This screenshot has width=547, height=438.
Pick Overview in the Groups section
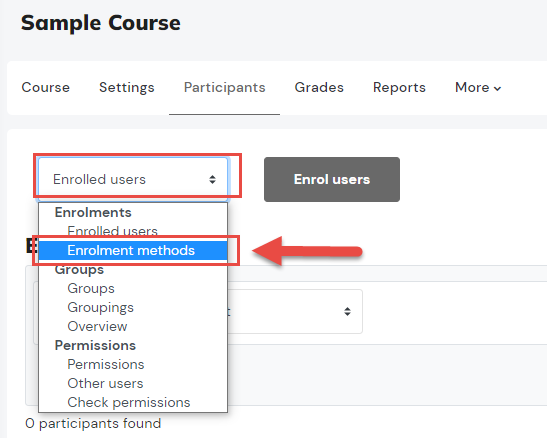point(97,326)
